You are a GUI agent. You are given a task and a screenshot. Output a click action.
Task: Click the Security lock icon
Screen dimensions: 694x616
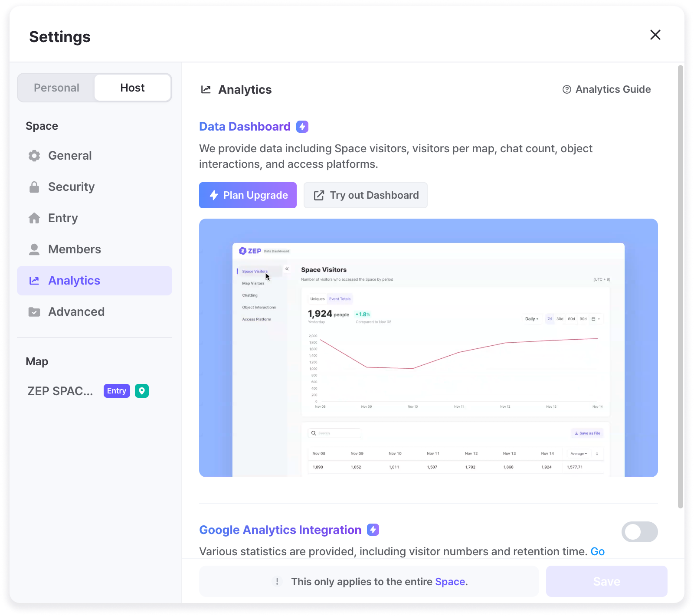(x=34, y=187)
